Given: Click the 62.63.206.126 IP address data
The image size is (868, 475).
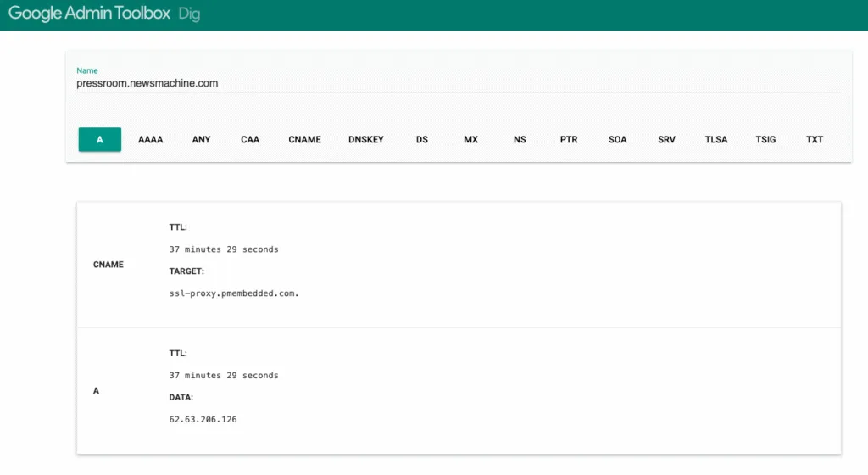Looking at the screenshot, I should pyautogui.click(x=203, y=419).
